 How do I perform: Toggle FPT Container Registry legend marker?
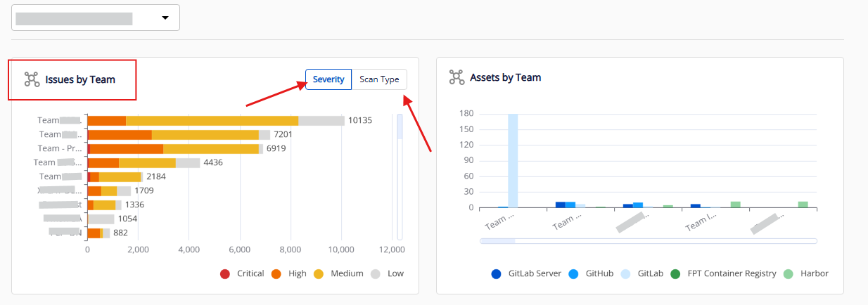[x=675, y=273]
